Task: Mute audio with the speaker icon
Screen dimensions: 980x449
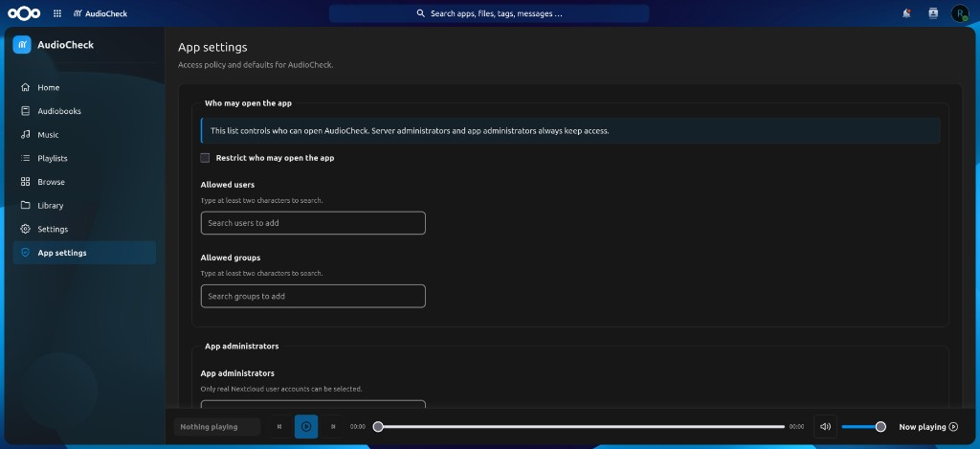Action: pyautogui.click(x=825, y=426)
